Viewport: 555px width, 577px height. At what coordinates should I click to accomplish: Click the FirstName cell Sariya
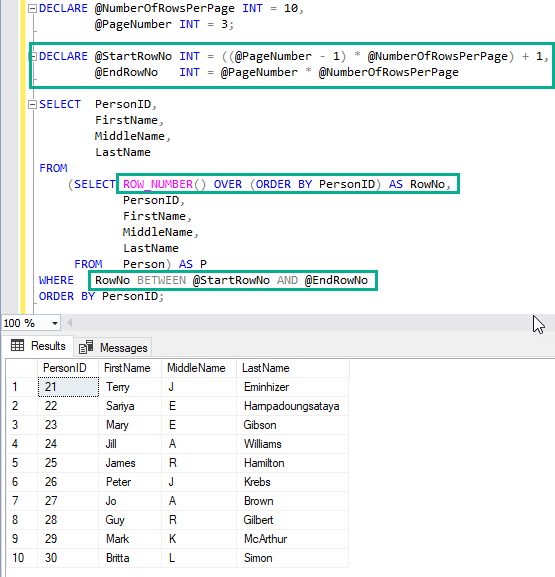pos(130,406)
